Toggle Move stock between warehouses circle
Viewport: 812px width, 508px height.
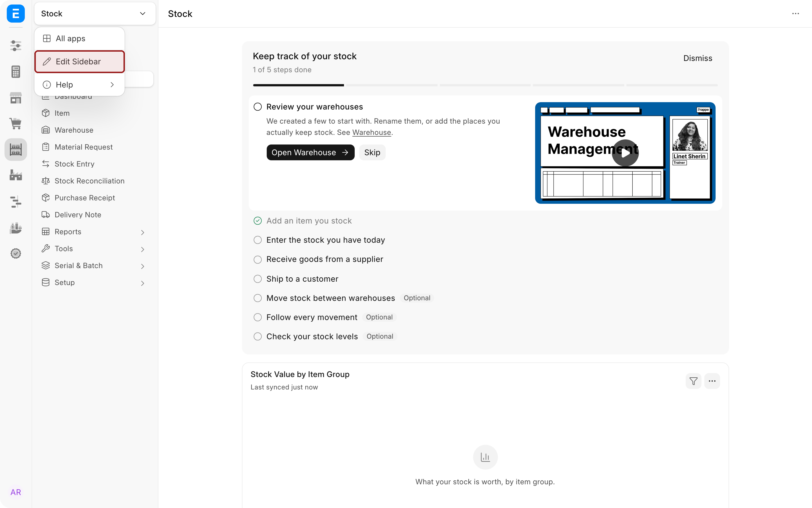click(258, 298)
